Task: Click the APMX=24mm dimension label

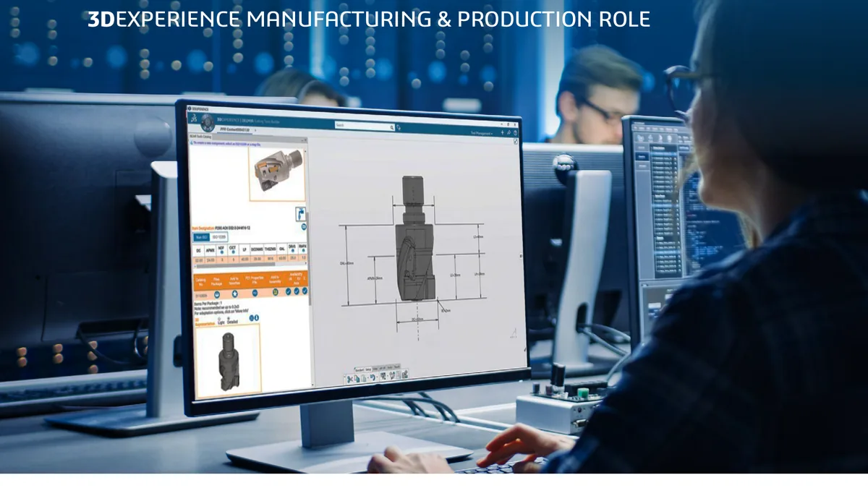Action: tap(375, 277)
